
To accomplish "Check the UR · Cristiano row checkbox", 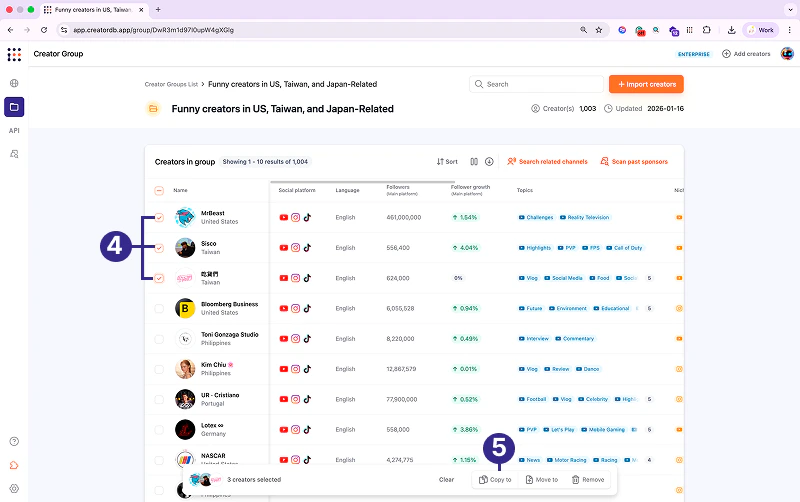I will click(x=159, y=399).
